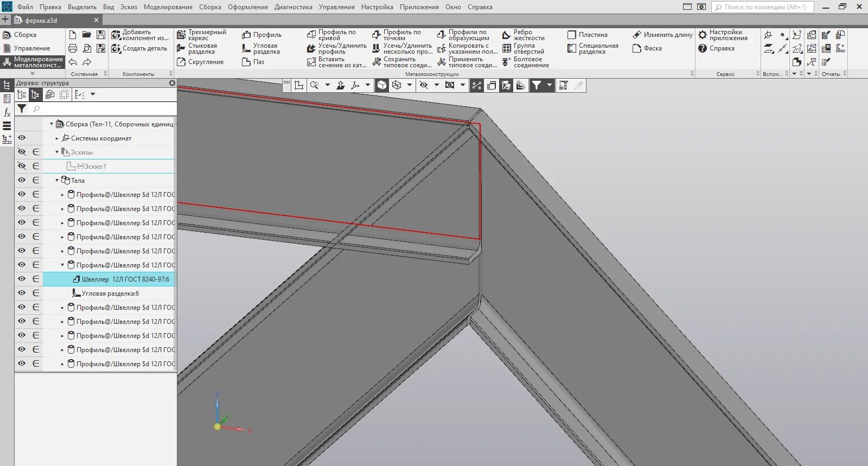This screenshot has height=466, width=868.
Task: Click the layers stack sidebar icon
Action: (7, 126)
